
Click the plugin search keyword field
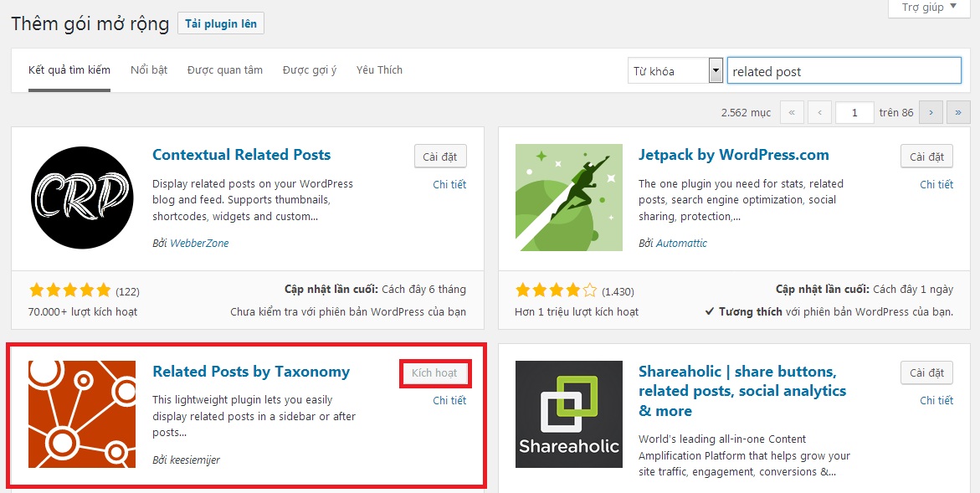844,71
